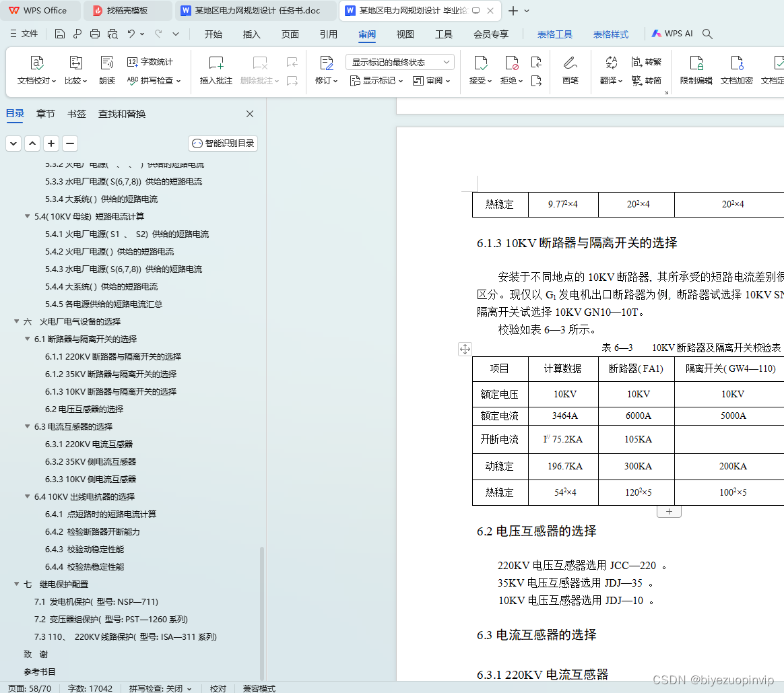Viewport: 784px width, 693px height.
Task: Collapse 6.1 断路器与隔离开关的选择 node
Action: [x=28, y=339]
